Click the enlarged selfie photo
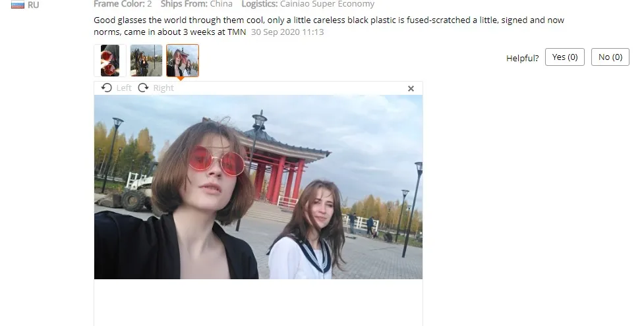This screenshot has height=326, width=644. click(x=258, y=187)
